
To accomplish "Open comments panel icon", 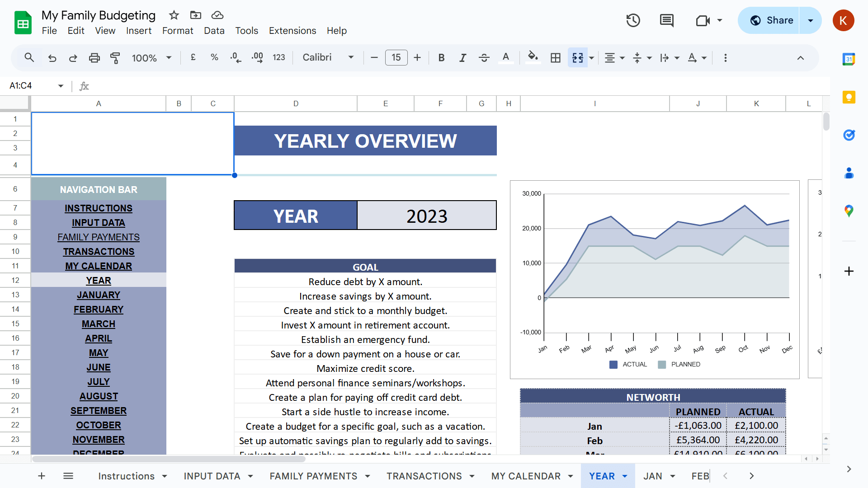I will coord(666,20).
